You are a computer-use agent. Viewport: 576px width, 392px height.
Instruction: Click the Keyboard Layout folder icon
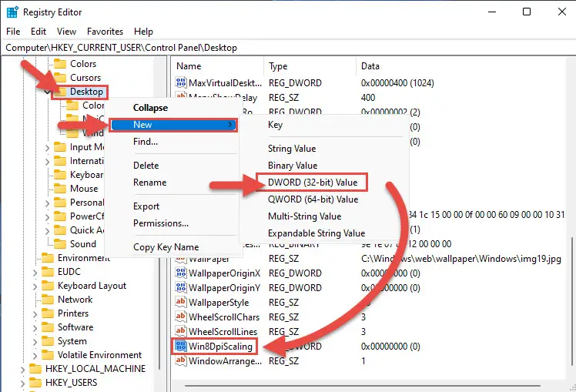(48, 286)
